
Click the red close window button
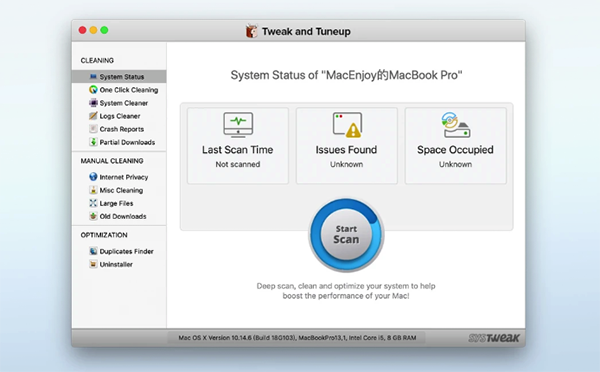(x=82, y=30)
